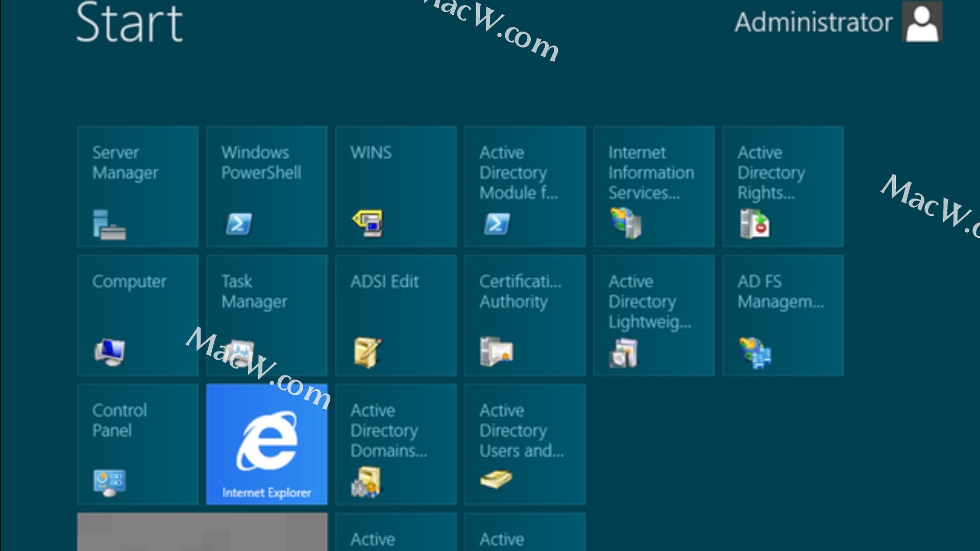Launch the Task Manager tile

click(x=266, y=316)
